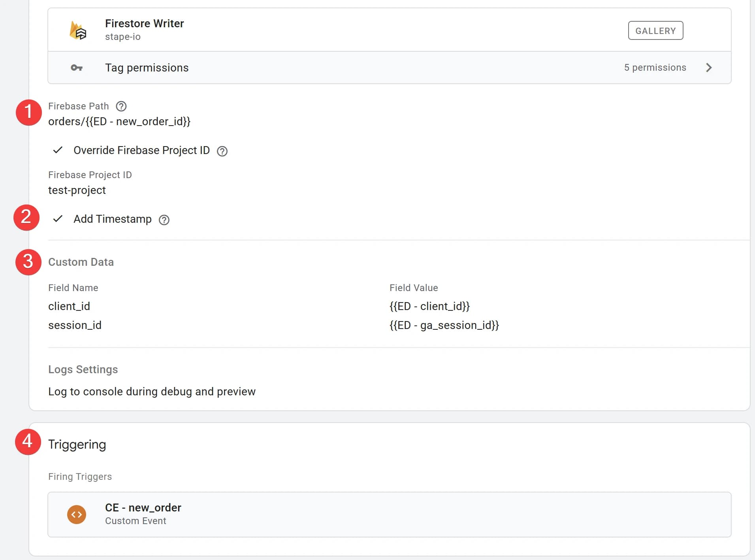Click the Custom Data section heading
Viewport: 755px width, 560px height.
(81, 262)
